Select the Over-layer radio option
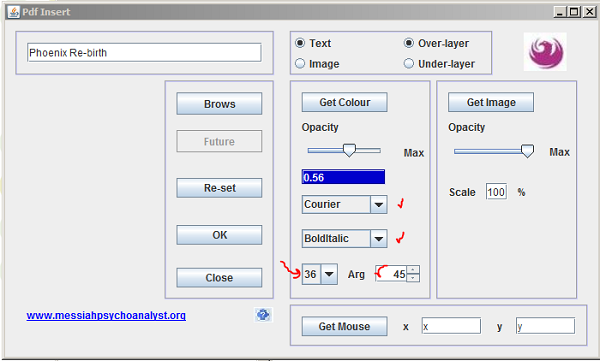The width and height of the screenshot is (600, 361). (x=409, y=43)
